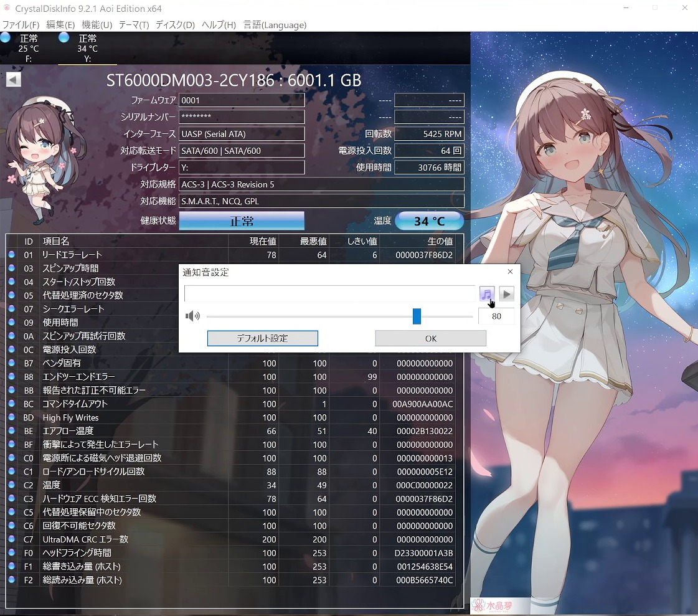Image resolution: width=698 pixels, height=616 pixels.
Task: Click the 正常 health status button
Action: coord(242,221)
